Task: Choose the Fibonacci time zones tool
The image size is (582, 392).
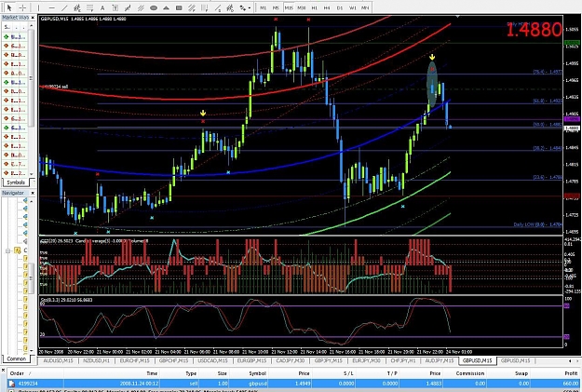Action: click(x=205, y=7)
